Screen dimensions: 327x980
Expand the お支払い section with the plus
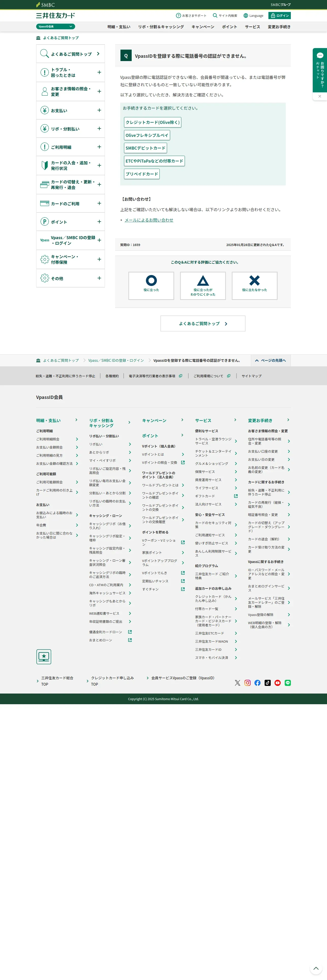coord(99,110)
